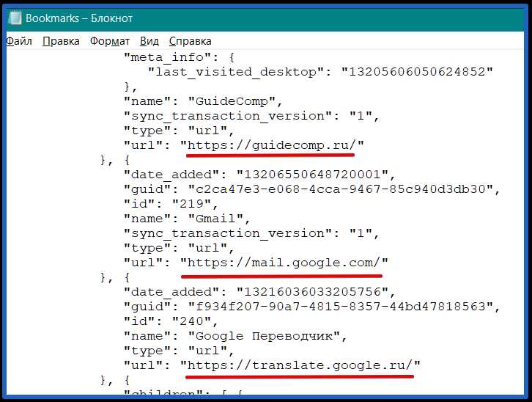Screen dimensions: 532x402
Task: Click the value "13205606050624852"
Action: coord(418,72)
